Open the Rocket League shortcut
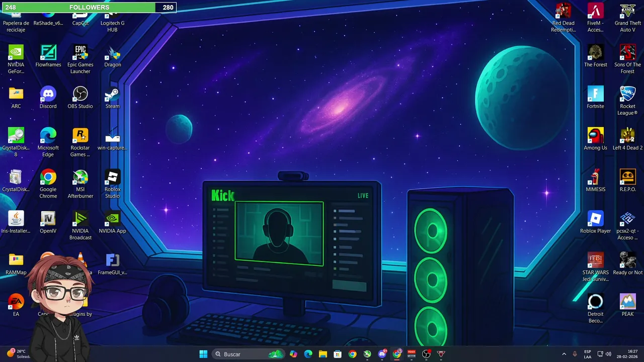The width and height of the screenshot is (644, 362). (628, 101)
